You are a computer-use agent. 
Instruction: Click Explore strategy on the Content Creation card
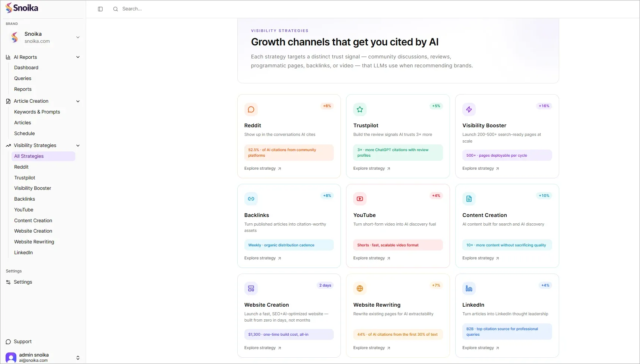click(481, 258)
